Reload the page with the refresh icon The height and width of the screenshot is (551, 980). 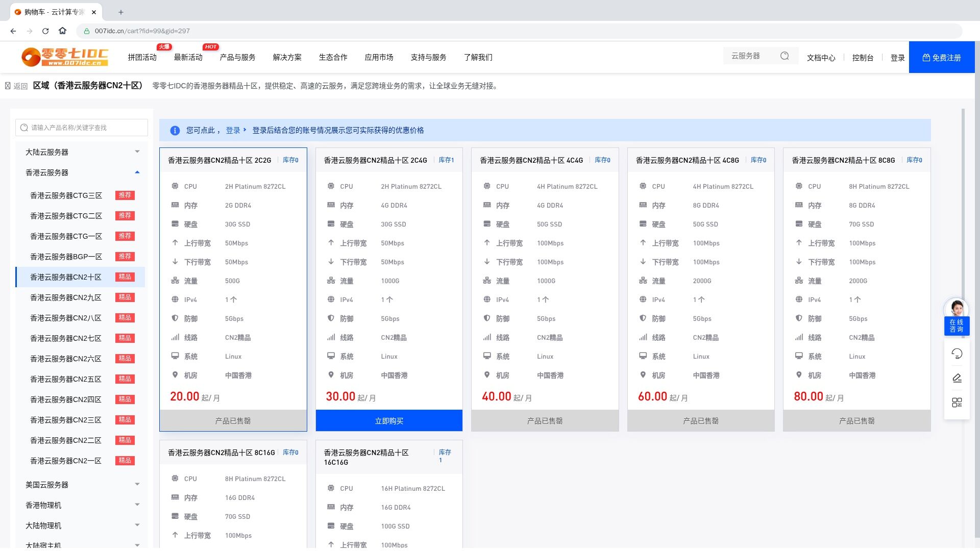click(x=45, y=31)
